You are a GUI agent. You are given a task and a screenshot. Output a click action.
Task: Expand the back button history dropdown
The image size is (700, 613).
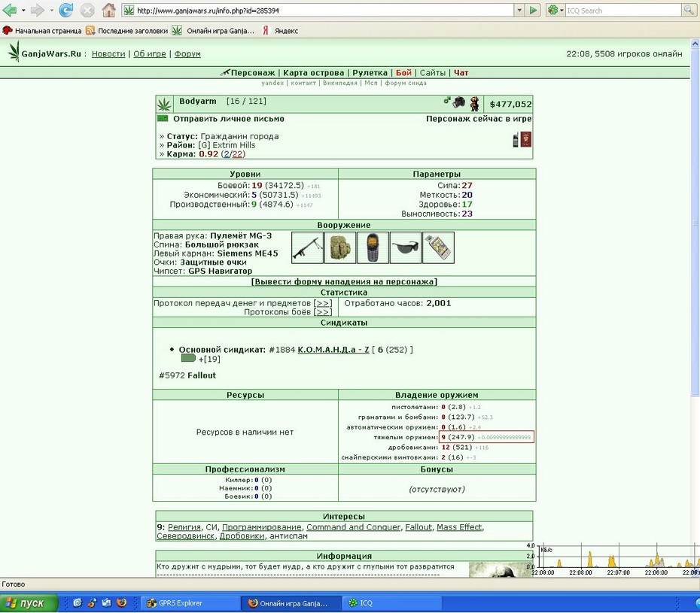[x=23, y=10]
